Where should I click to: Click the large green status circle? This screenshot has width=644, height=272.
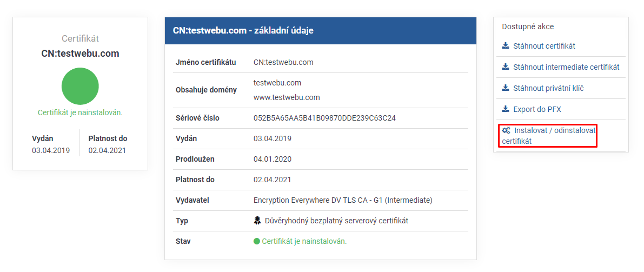point(80,86)
